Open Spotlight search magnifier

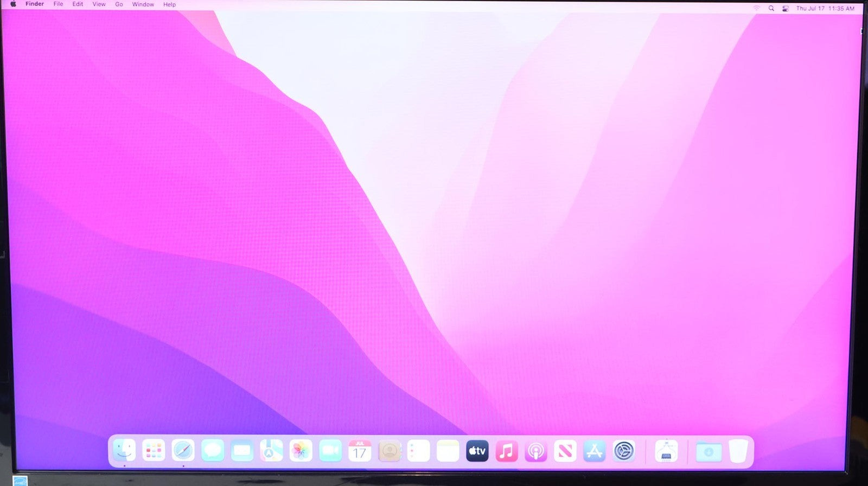pyautogui.click(x=771, y=8)
